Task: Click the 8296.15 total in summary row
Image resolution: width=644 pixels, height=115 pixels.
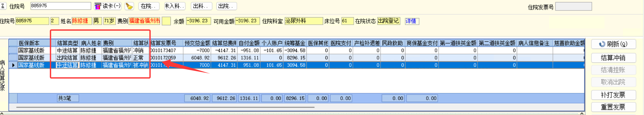Action: pyautogui.click(x=295, y=98)
